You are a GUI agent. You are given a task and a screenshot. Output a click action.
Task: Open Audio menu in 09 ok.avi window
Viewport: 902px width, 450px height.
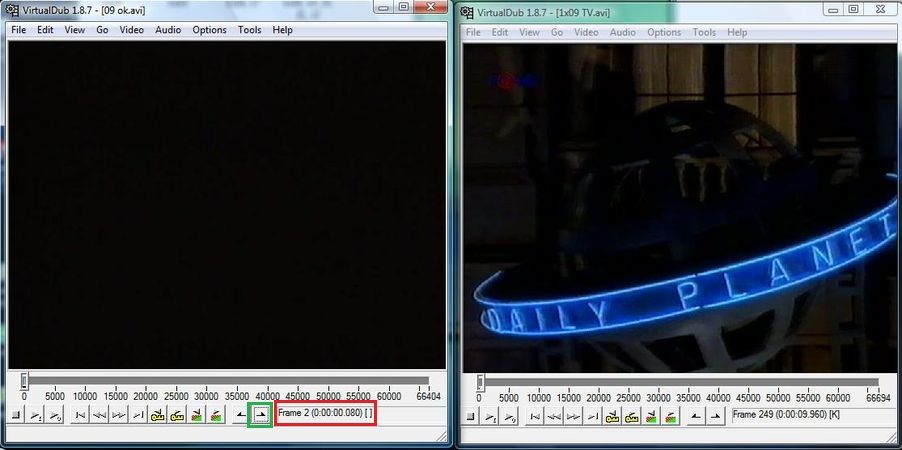coord(168,30)
